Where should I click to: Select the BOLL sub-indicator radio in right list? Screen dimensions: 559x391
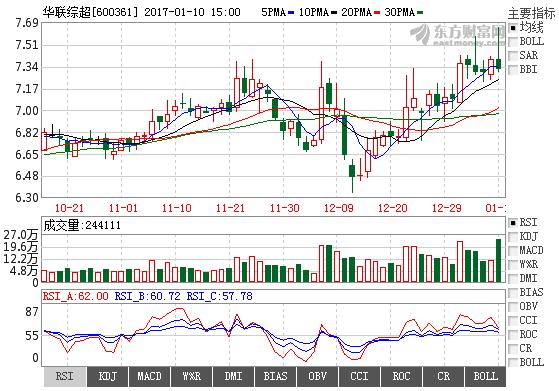pyautogui.click(x=513, y=362)
